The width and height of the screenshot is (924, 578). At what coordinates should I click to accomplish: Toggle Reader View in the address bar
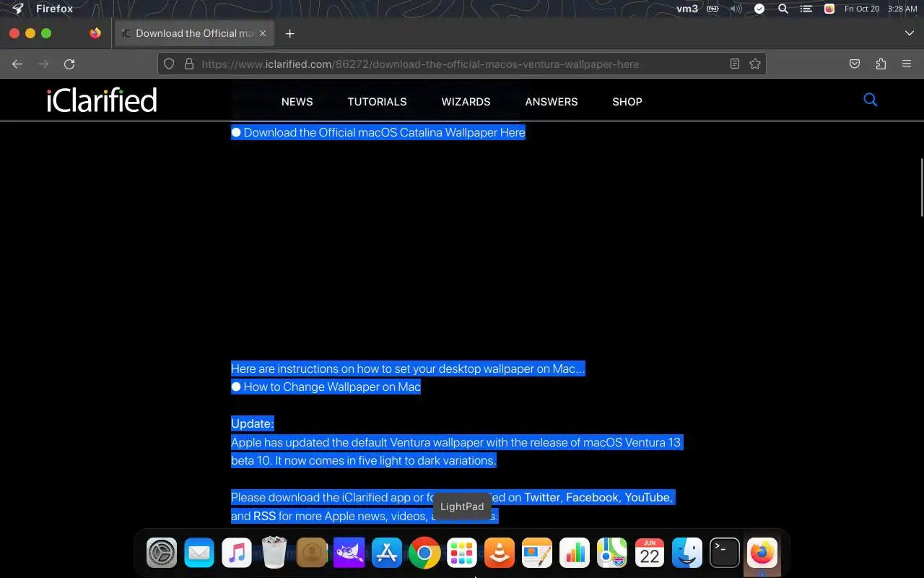point(735,64)
